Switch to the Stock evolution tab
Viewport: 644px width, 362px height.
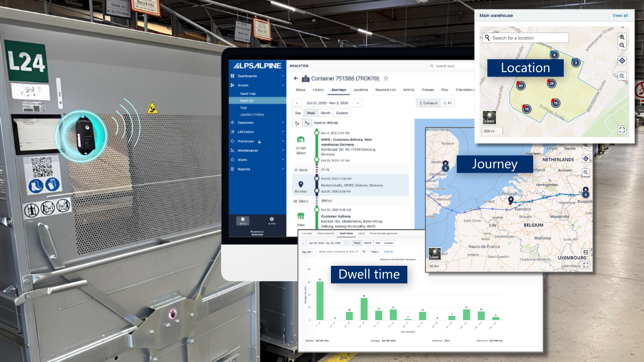click(x=326, y=233)
